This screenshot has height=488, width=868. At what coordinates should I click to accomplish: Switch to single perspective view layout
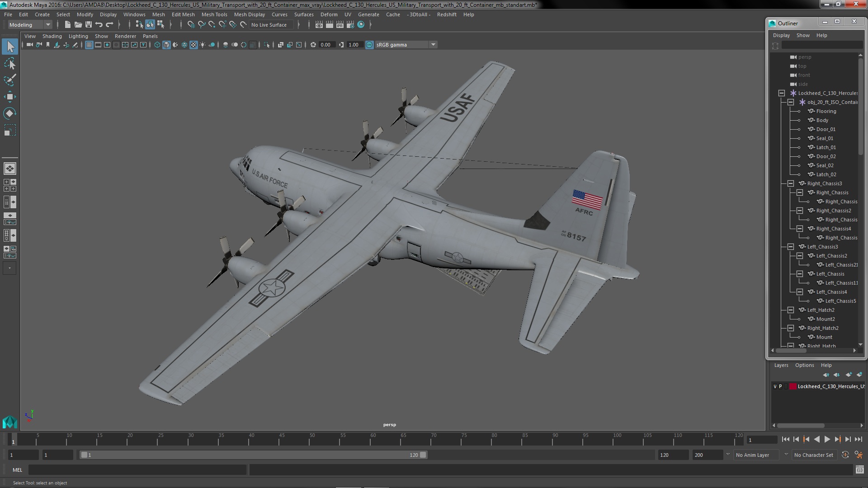pos(10,169)
